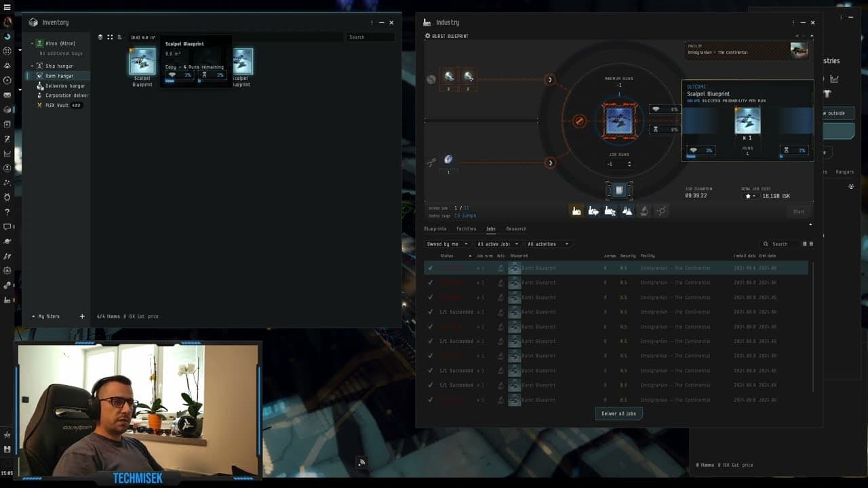The image size is (868, 488).
Task: Expand the upper materials chevron circle
Action: (x=550, y=80)
